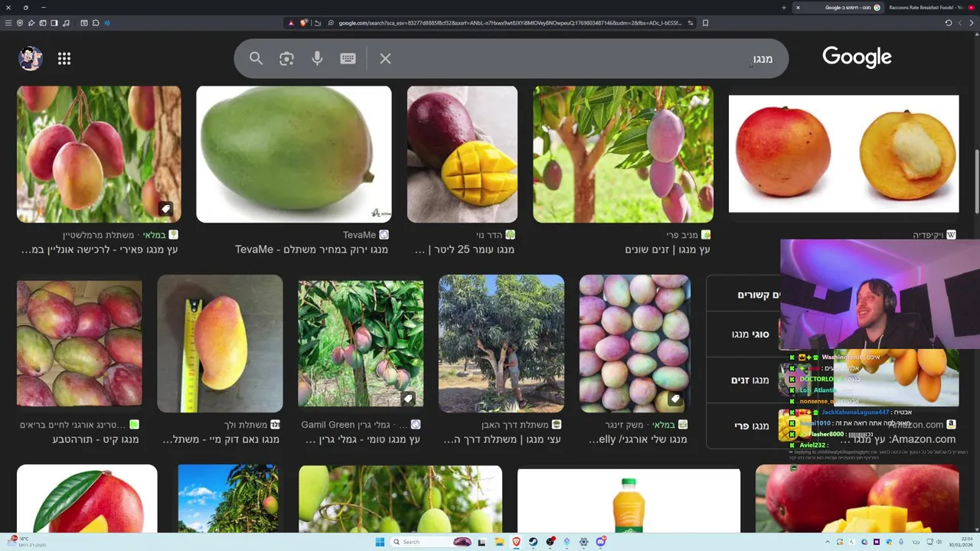980x551 pixels.
Task: Open the Gamil Green source link
Action: click(x=360, y=425)
